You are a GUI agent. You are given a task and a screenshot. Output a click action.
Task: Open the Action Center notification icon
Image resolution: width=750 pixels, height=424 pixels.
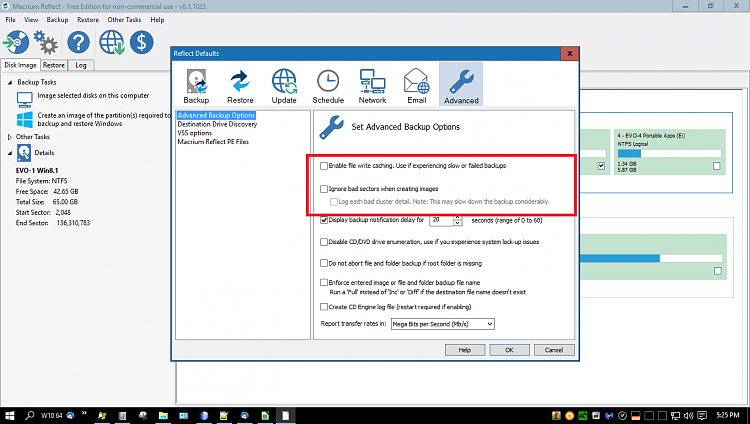tap(702, 415)
